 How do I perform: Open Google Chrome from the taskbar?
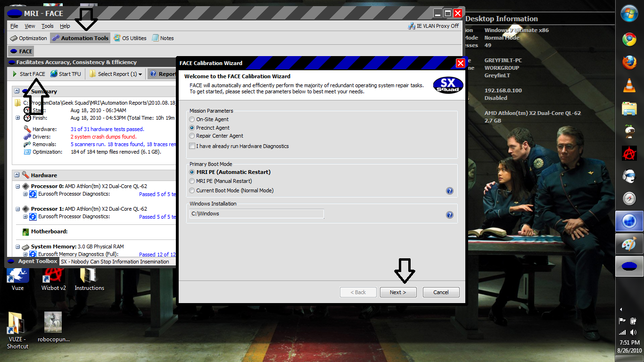629,40
